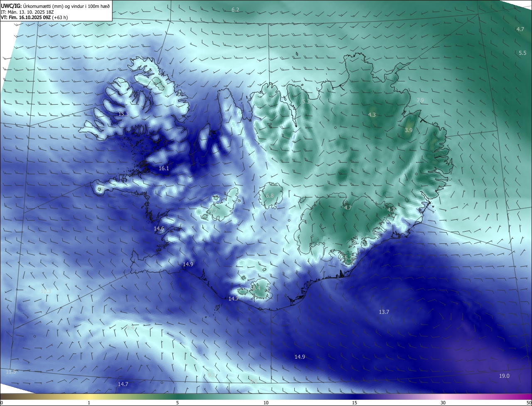Click the 16.1 precipitable water value
532x406 pixels.
164,169
